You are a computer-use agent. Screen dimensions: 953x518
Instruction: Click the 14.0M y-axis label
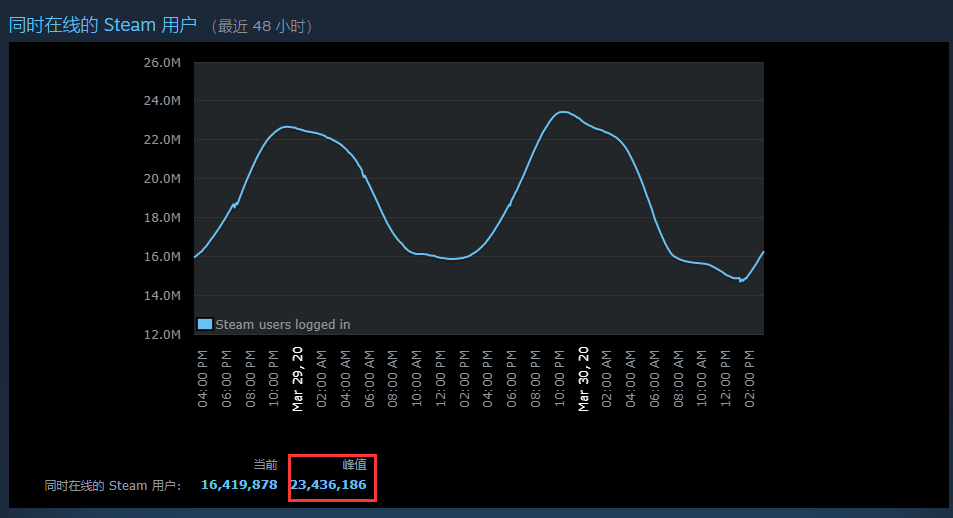coord(162,295)
